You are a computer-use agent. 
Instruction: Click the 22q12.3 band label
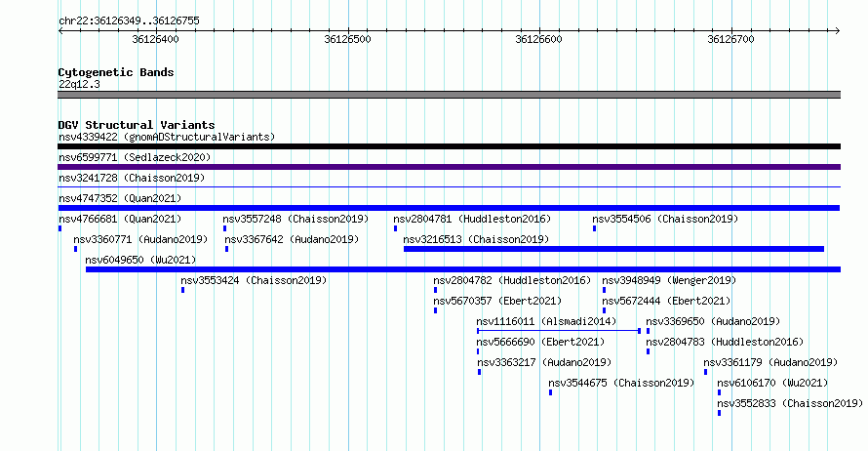(79, 84)
